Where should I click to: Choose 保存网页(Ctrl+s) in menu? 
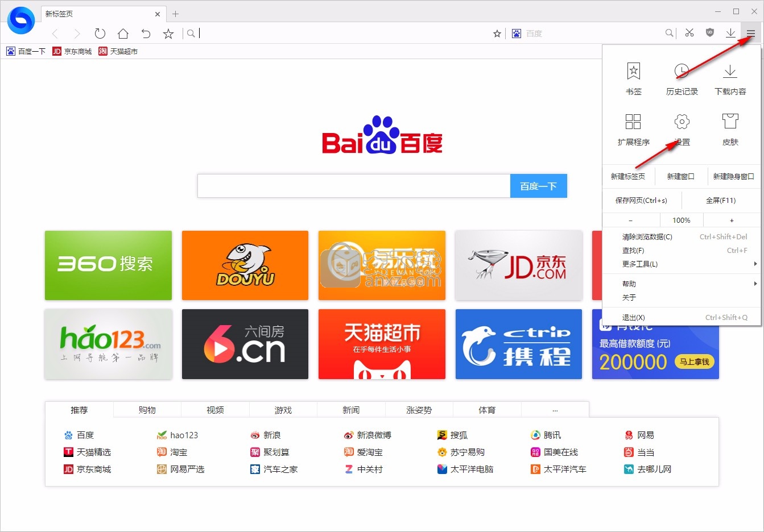click(641, 200)
